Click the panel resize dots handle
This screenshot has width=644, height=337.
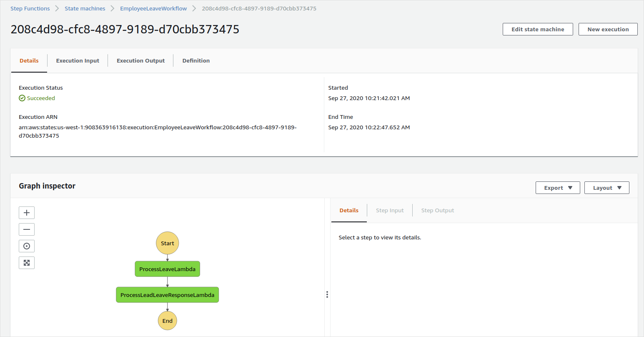point(327,294)
